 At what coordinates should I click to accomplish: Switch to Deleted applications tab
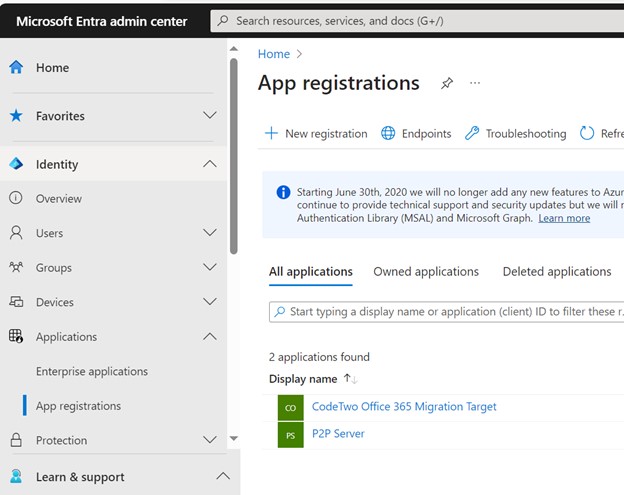tap(557, 271)
